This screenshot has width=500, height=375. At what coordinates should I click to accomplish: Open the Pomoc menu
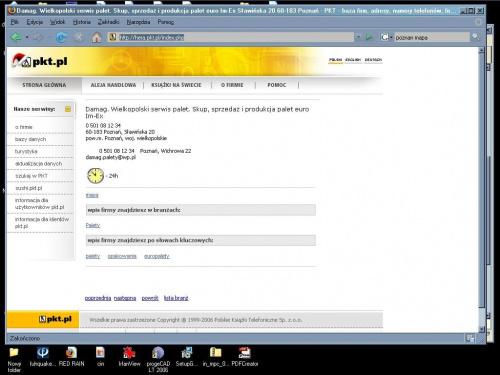click(166, 22)
